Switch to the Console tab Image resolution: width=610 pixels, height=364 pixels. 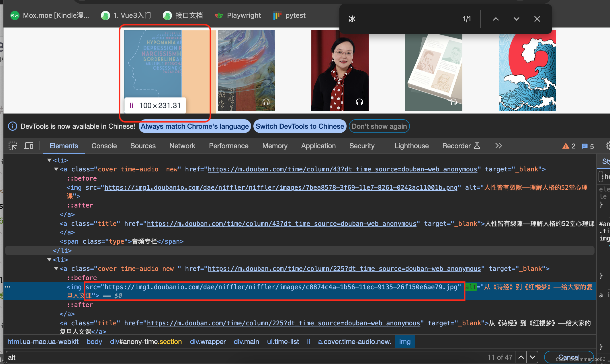tap(104, 146)
